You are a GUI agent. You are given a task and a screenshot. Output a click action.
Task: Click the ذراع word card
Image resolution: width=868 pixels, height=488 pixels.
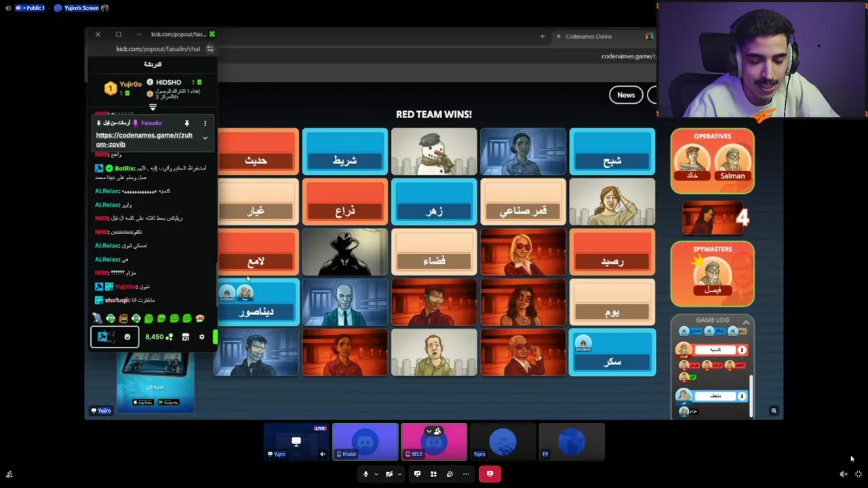345,202
